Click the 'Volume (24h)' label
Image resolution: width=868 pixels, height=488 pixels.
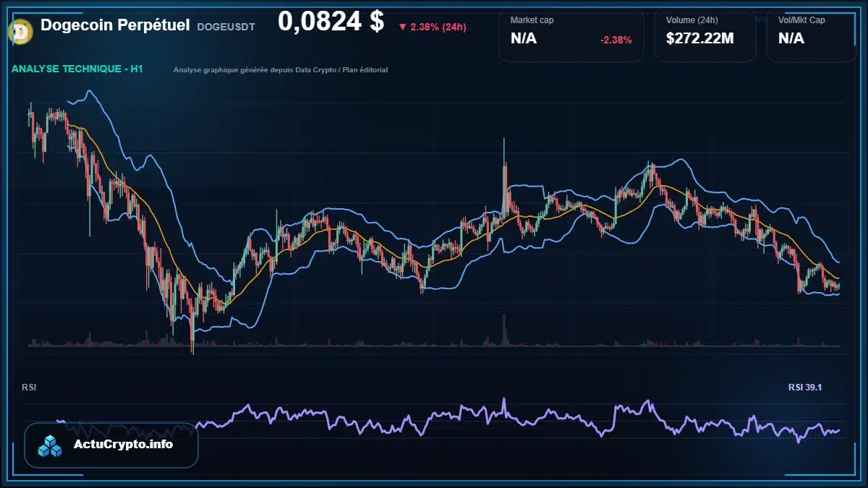click(x=691, y=20)
